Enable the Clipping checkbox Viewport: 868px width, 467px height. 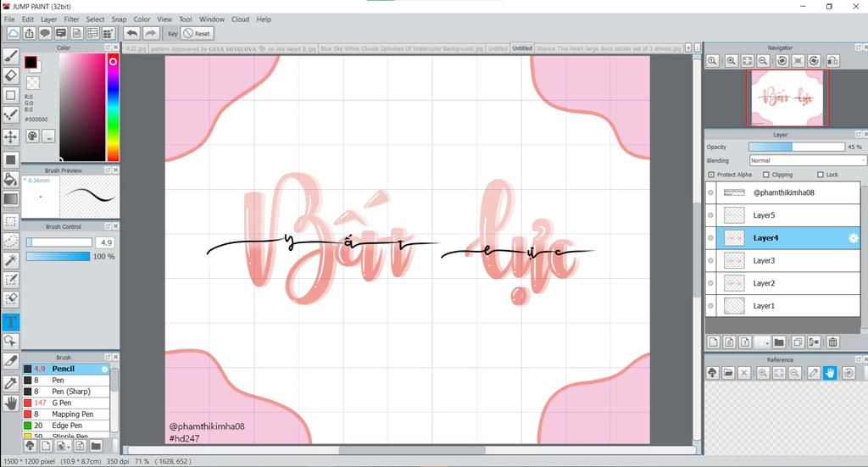766,175
